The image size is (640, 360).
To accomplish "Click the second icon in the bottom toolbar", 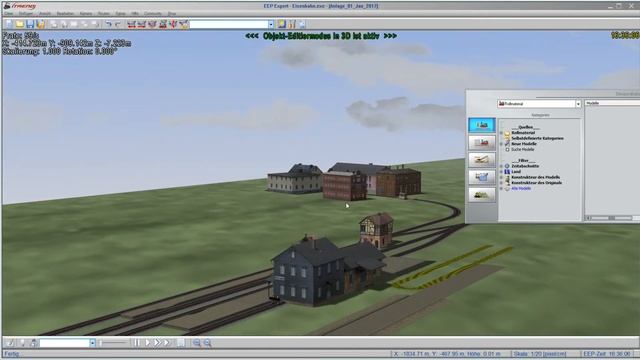I will (23, 343).
